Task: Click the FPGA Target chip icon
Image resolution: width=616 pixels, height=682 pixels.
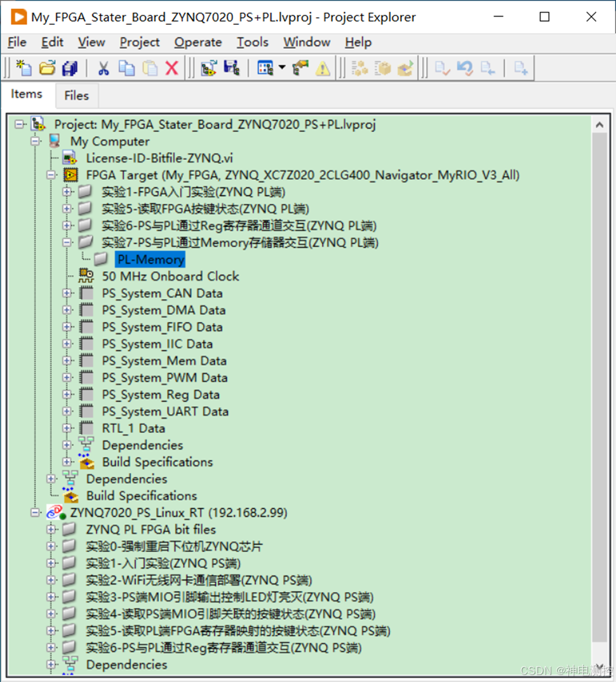Action: pyautogui.click(x=70, y=175)
